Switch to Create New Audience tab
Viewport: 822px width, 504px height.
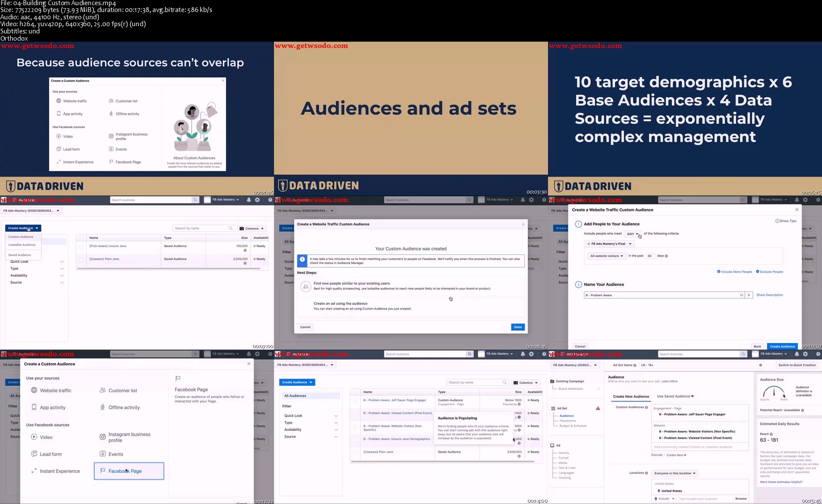pos(631,397)
